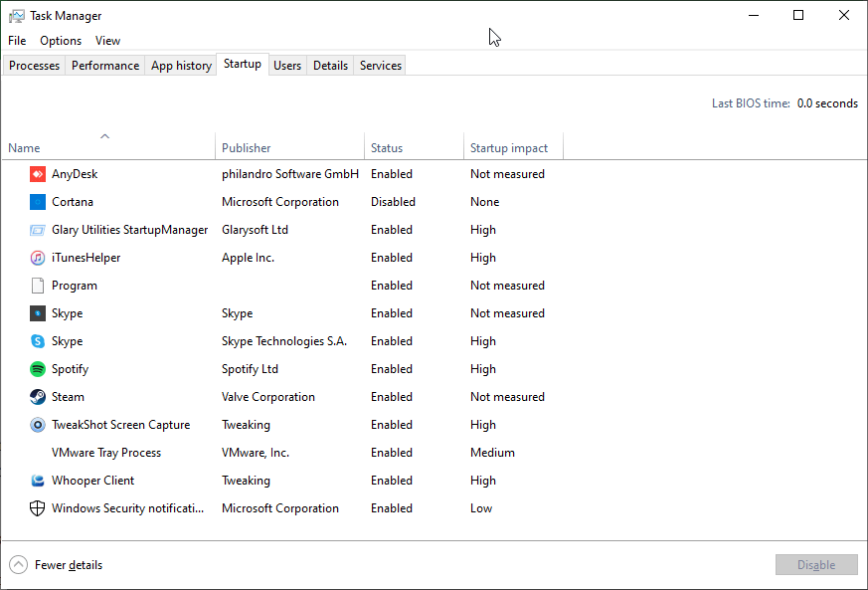
Task: Switch to the Performance tab
Action: coord(105,66)
